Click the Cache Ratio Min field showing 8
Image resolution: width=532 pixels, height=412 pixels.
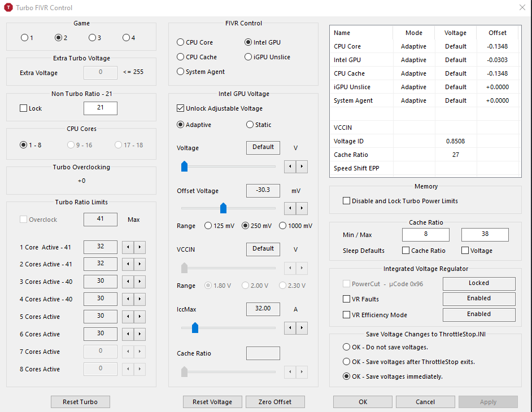coord(426,235)
